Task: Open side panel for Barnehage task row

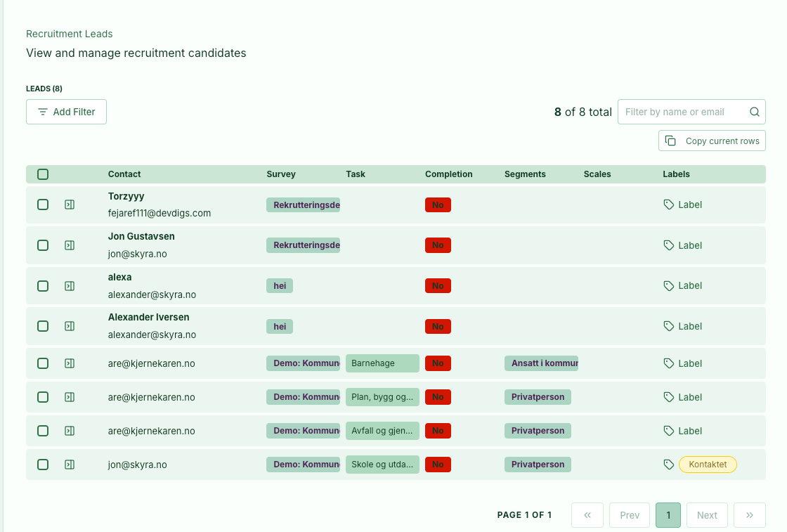Action: click(70, 363)
